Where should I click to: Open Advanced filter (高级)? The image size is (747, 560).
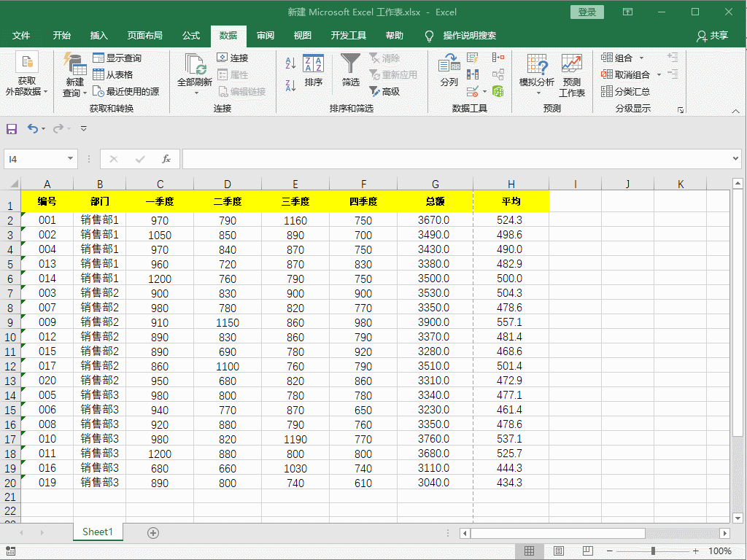coord(384,91)
